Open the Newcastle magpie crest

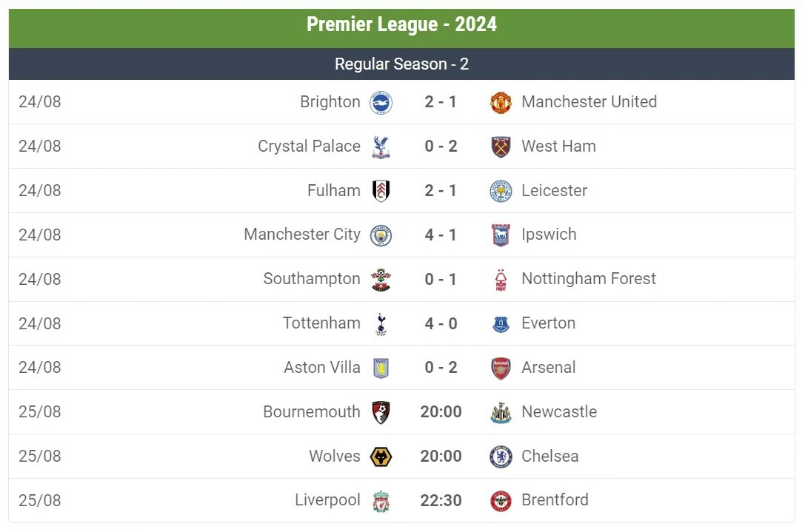point(500,412)
